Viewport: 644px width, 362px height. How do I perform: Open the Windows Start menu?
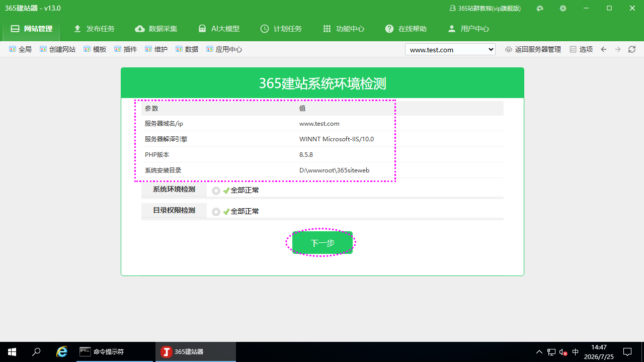point(12,352)
